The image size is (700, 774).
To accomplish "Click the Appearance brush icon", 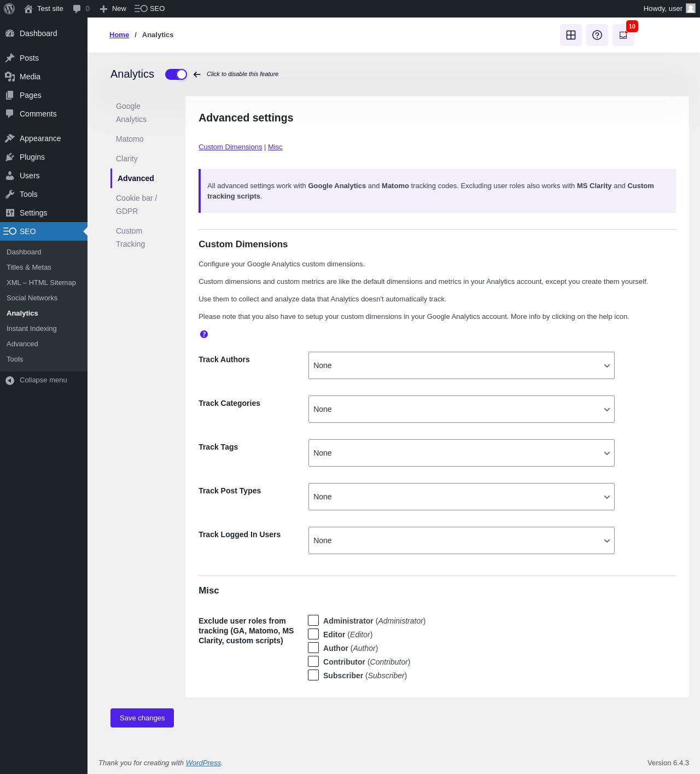I will 10,138.
